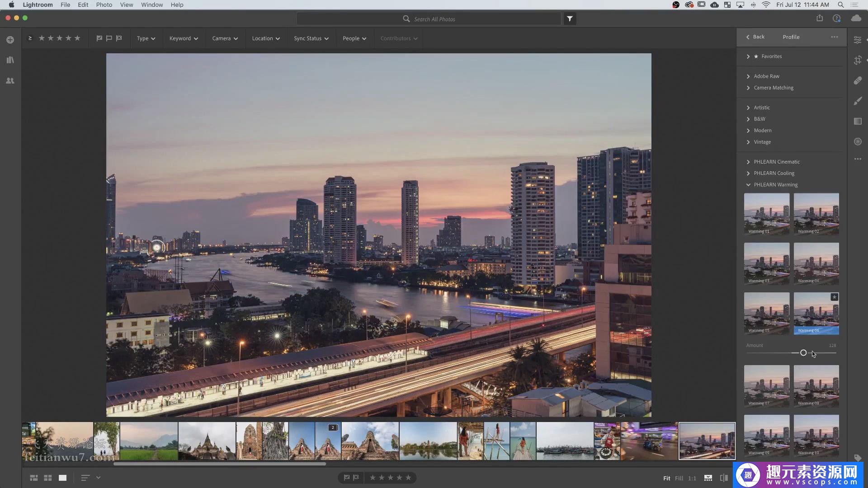Open the Edit sliders panel icon
The image size is (868, 488).
point(858,40)
